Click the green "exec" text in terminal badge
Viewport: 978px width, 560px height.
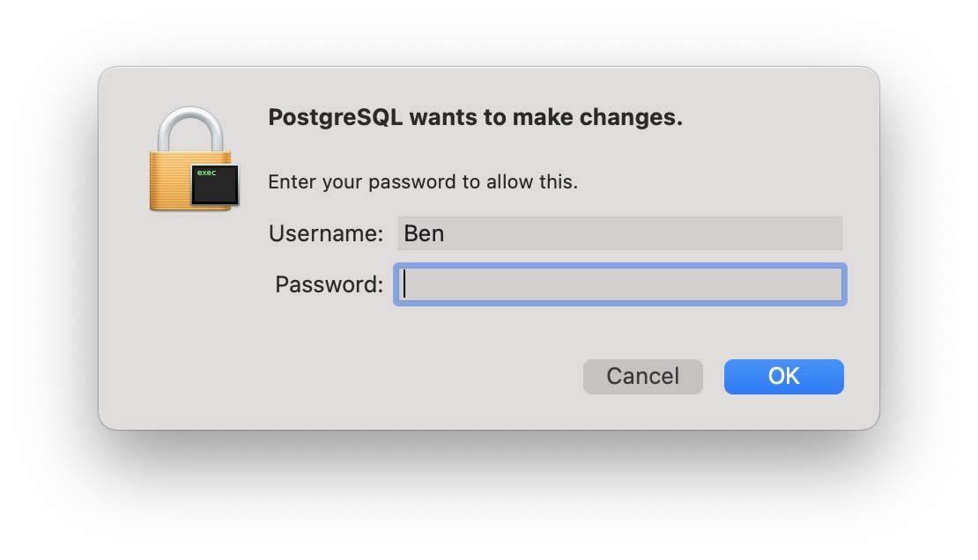point(206,173)
